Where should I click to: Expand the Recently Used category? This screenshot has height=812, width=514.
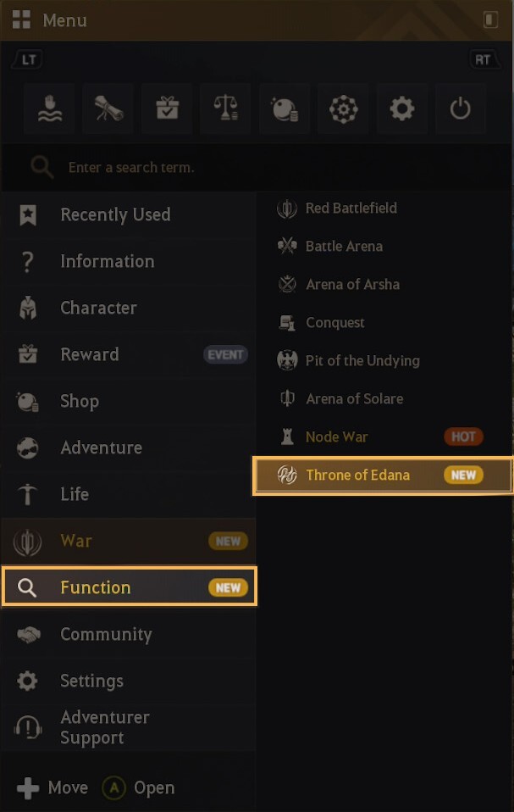(115, 215)
